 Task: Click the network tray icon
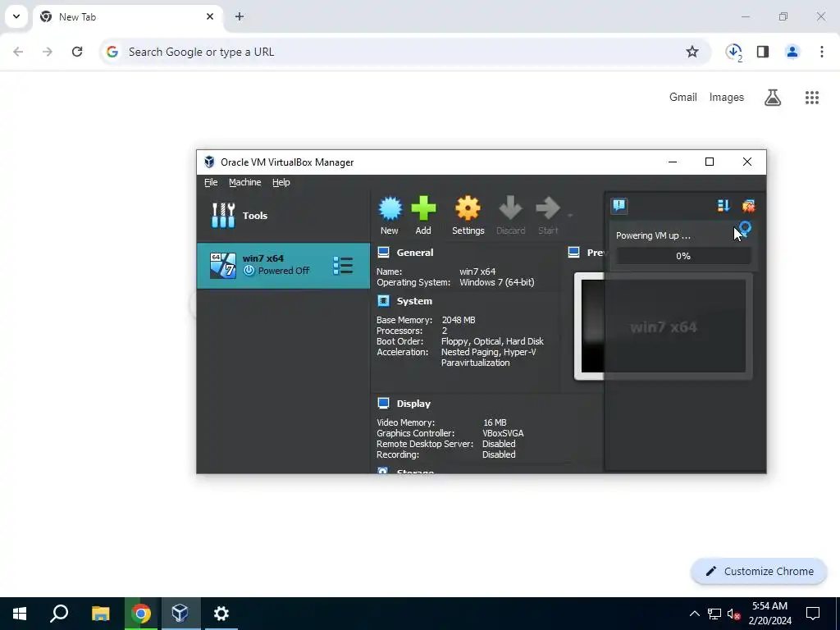coord(714,614)
